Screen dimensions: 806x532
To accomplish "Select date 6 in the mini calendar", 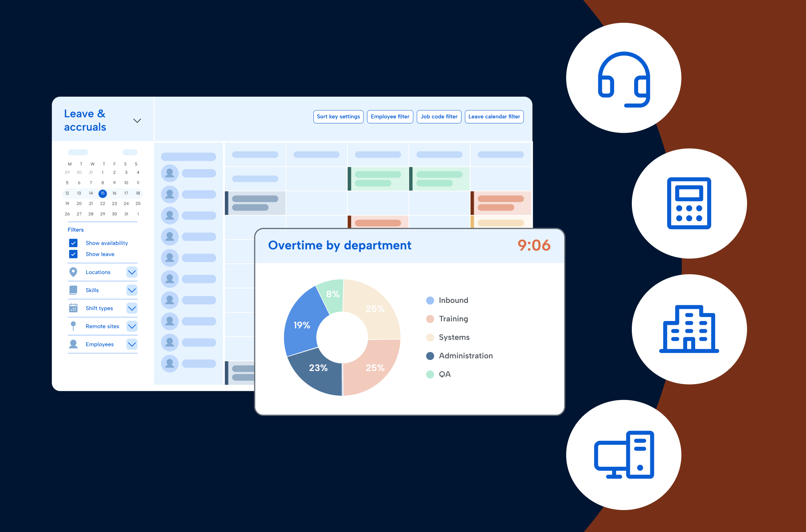I will click(79, 183).
